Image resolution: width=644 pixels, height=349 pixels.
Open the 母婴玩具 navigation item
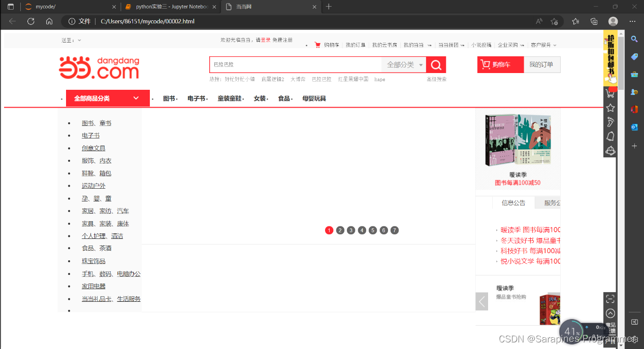tap(314, 98)
